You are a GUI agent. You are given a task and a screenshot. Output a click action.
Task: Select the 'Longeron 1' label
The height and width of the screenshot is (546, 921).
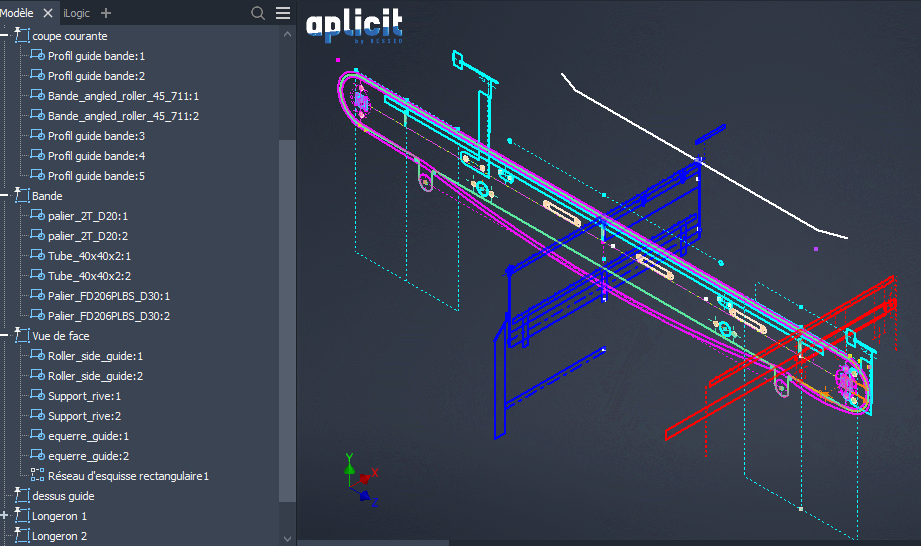59,515
